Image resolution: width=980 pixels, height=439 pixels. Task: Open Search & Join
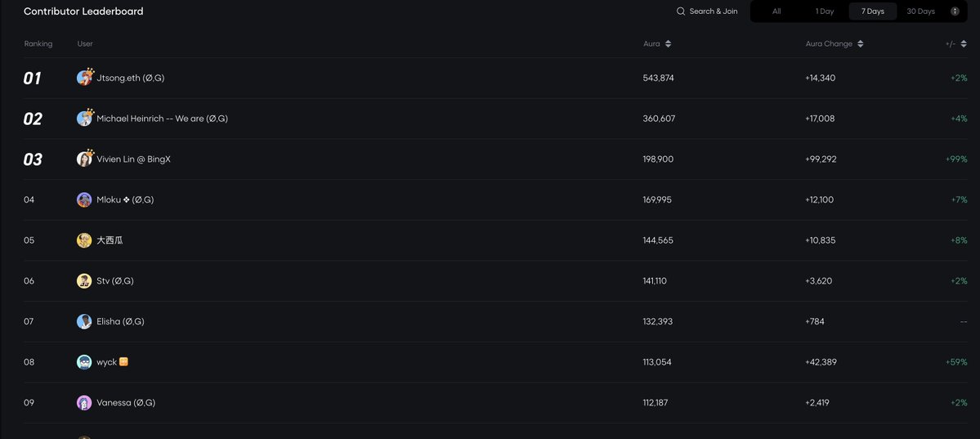[x=707, y=11]
